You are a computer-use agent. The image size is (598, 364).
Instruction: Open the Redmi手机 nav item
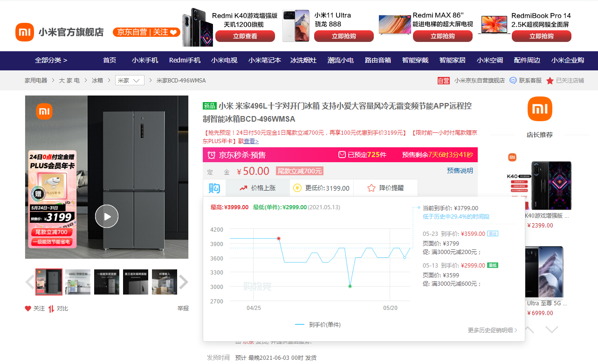coord(185,61)
